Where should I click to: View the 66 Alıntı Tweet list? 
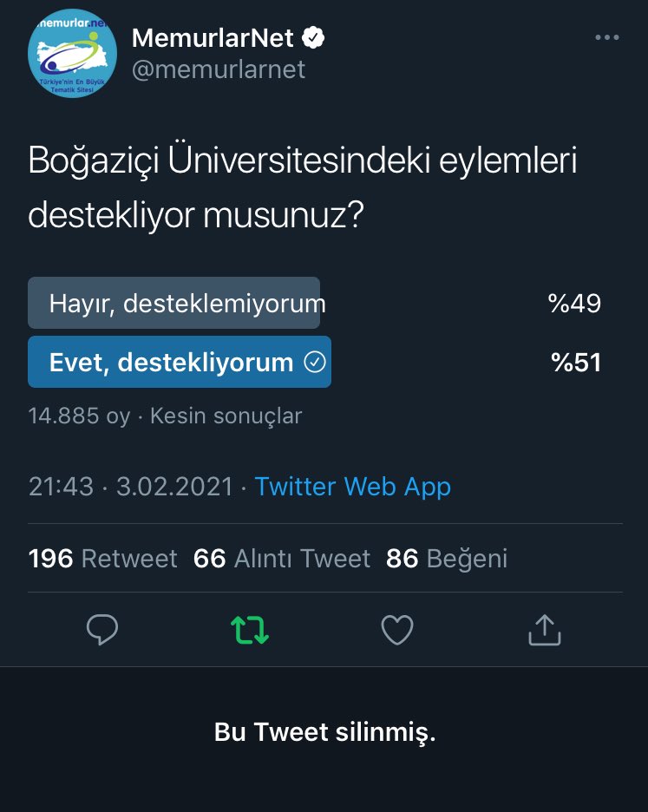281,558
